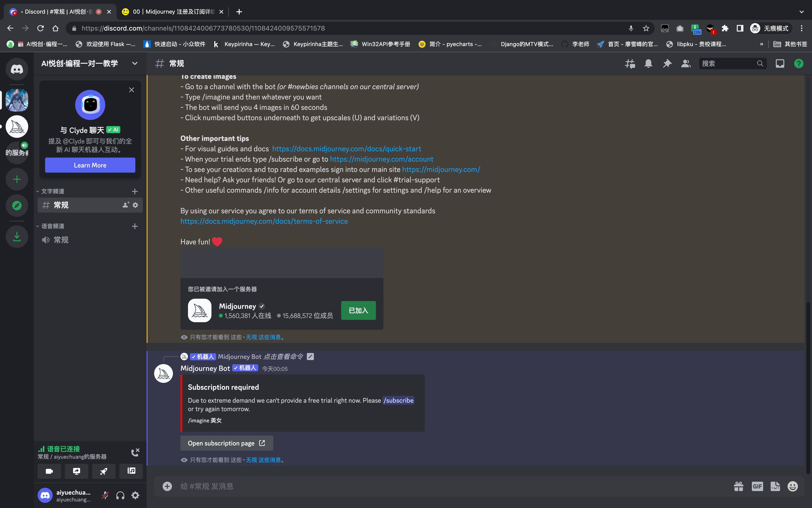Select the anime avatar server icon
Image resolution: width=812 pixels, height=508 pixels.
17,100
